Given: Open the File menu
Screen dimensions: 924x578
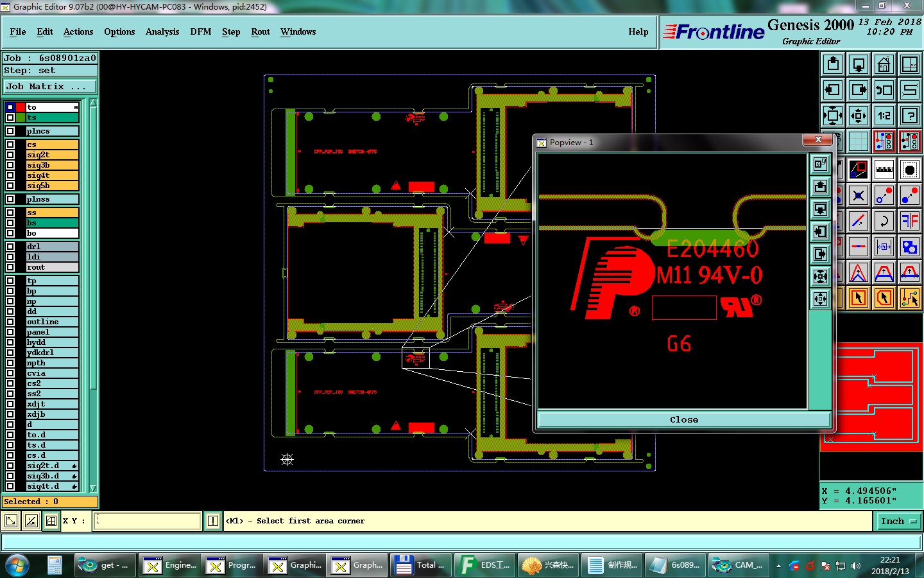Looking at the screenshot, I should click(18, 31).
